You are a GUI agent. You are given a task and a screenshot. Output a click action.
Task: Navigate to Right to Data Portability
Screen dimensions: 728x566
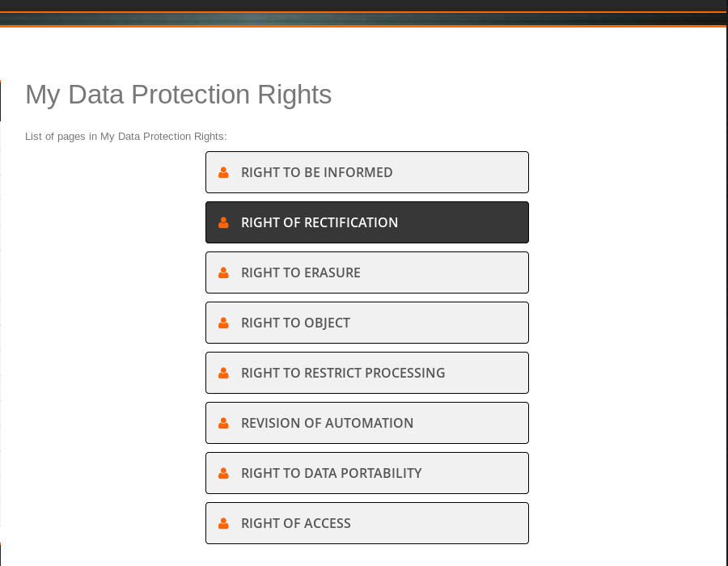366,473
